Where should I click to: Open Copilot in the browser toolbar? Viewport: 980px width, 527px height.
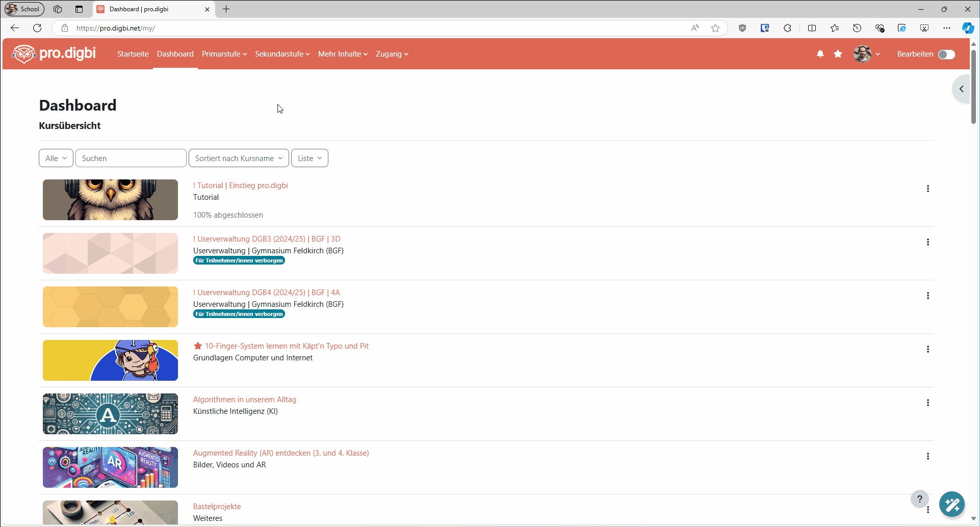point(968,28)
